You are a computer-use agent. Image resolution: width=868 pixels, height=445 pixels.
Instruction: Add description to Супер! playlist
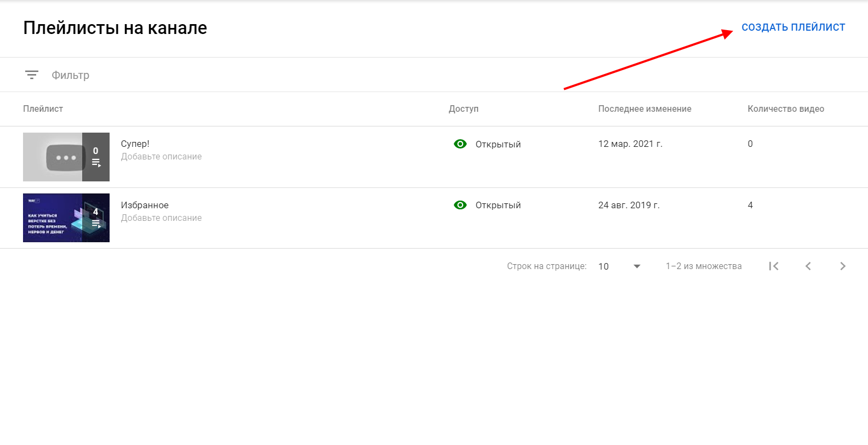(161, 157)
